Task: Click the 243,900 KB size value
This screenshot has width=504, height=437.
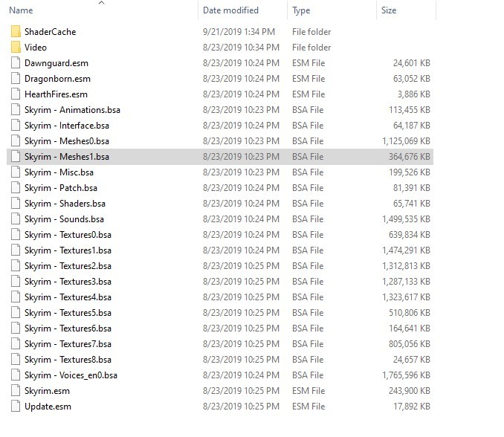Action: point(410,391)
